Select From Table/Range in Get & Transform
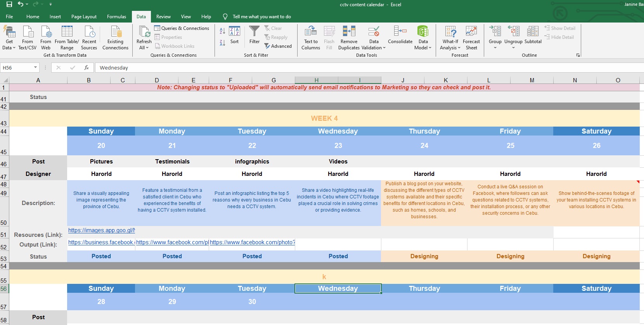 point(67,38)
